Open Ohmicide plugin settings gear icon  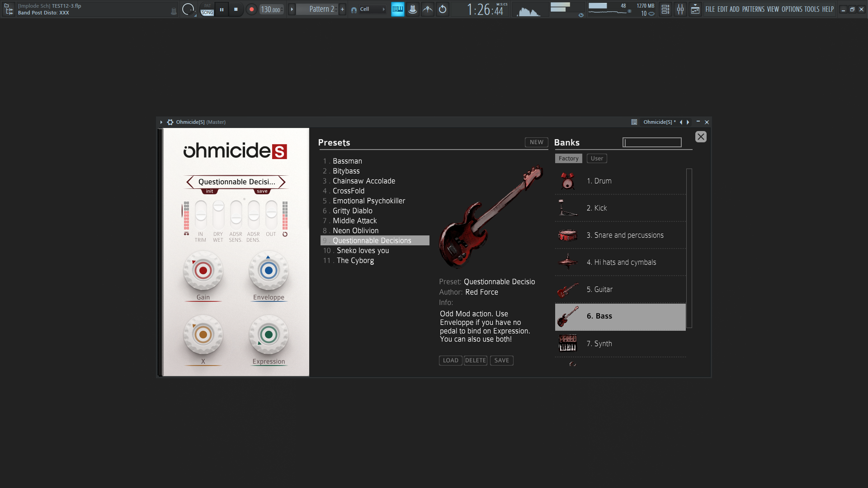170,122
